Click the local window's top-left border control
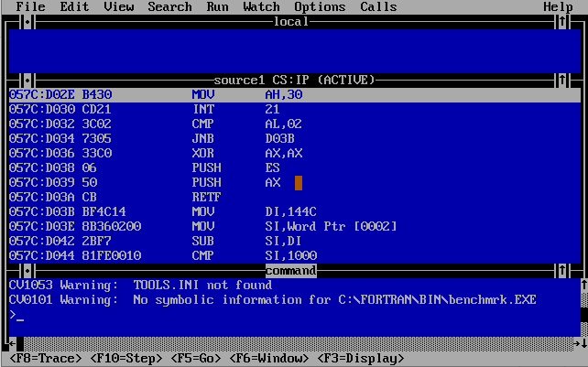The width and height of the screenshot is (588, 367). click(x=27, y=22)
